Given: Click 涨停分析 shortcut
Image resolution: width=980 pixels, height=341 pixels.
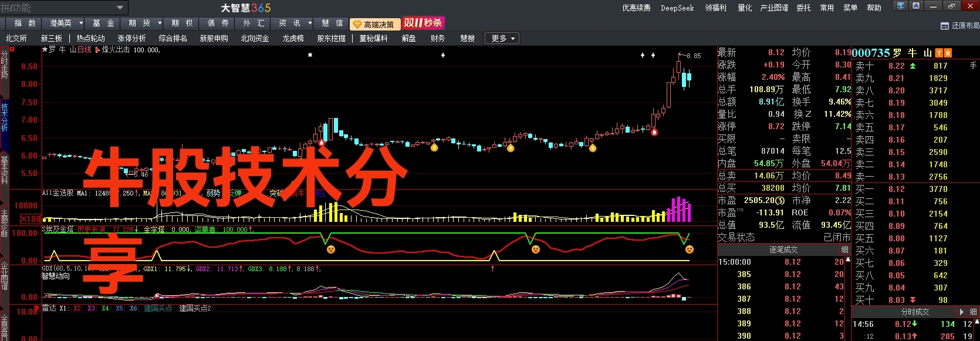Looking at the screenshot, I should coord(131,38).
